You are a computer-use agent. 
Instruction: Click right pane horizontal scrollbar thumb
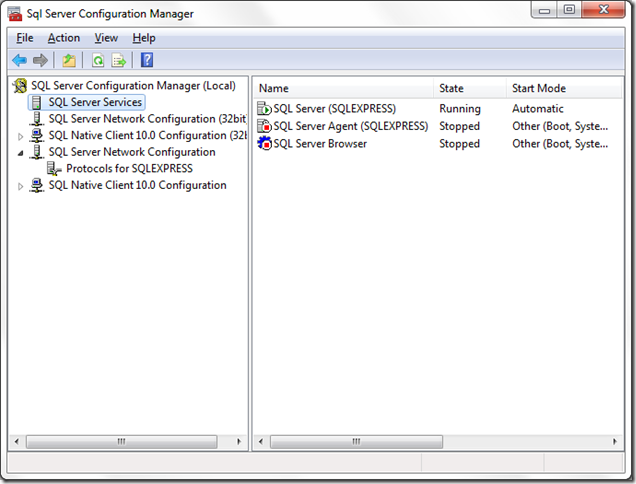point(356,441)
